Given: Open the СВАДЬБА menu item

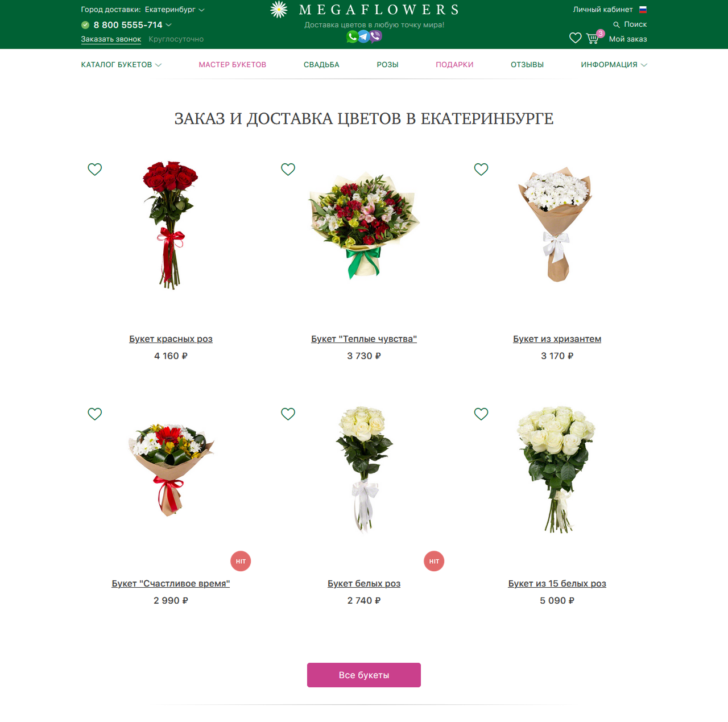Looking at the screenshot, I should [x=321, y=65].
